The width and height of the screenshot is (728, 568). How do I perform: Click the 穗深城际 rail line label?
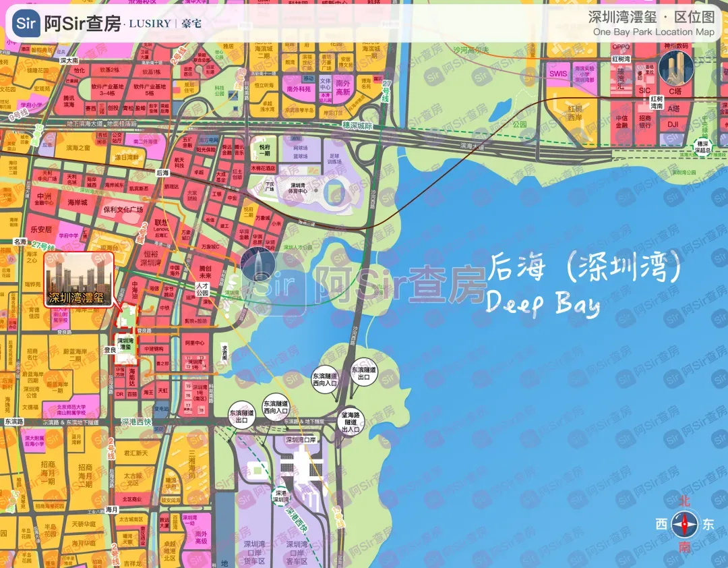pos(357,125)
